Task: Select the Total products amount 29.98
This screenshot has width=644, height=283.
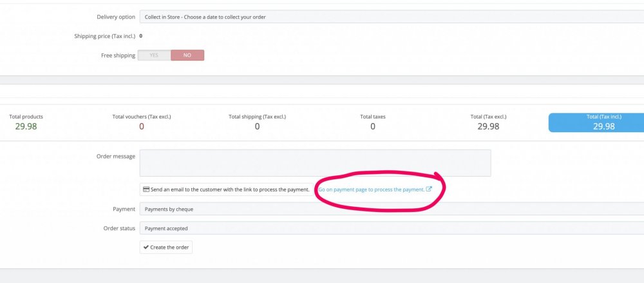Action: tap(26, 126)
